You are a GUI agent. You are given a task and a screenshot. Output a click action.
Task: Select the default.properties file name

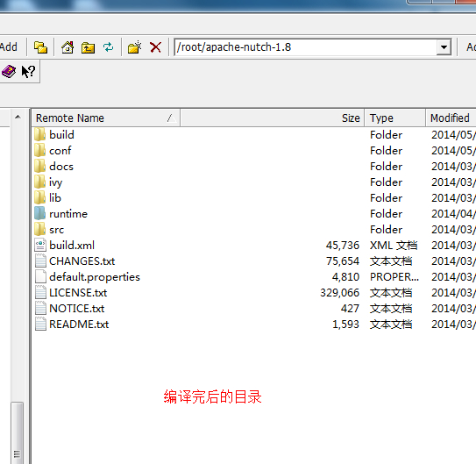pyautogui.click(x=95, y=277)
